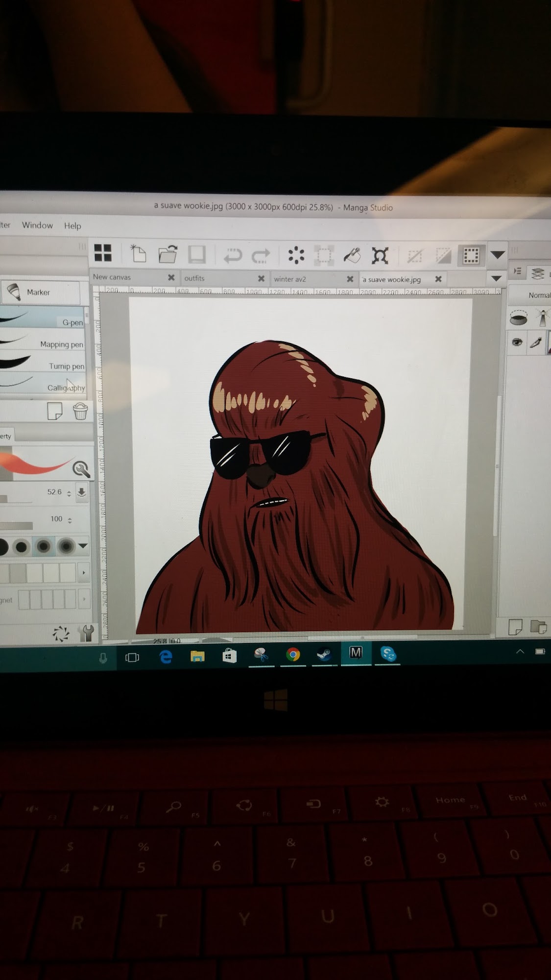Click the Deselect toolbar icon
Screen dimensions: 551x980
(414, 256)
